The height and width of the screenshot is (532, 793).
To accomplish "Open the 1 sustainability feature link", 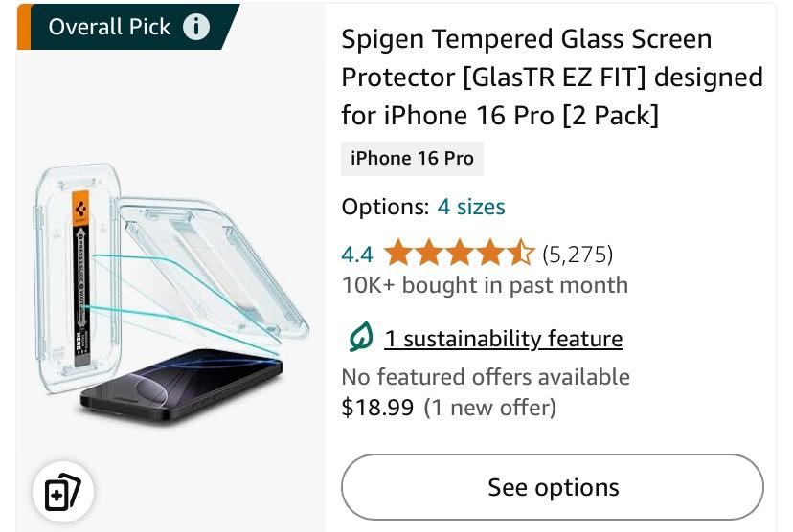I will coord(504,339).
